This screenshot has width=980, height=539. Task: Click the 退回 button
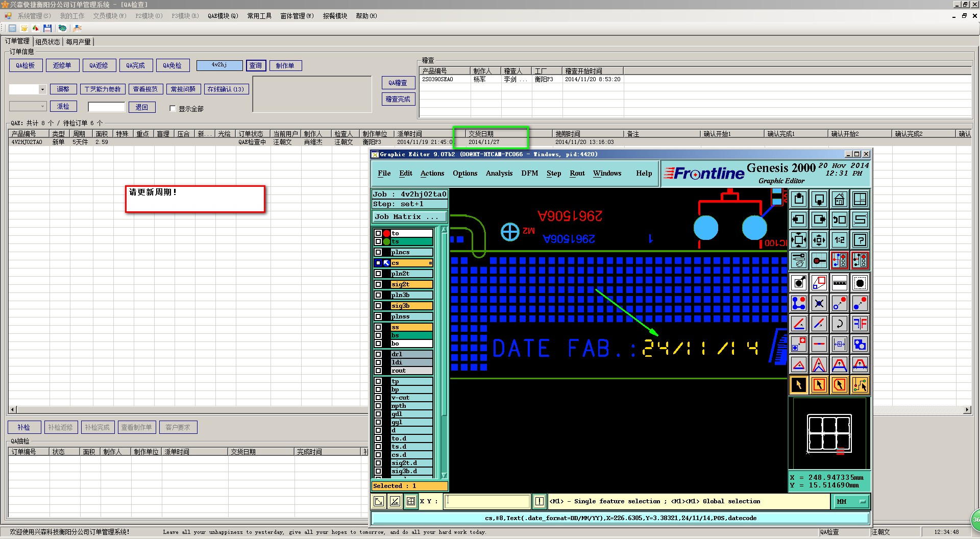click(x=142, y=107)
